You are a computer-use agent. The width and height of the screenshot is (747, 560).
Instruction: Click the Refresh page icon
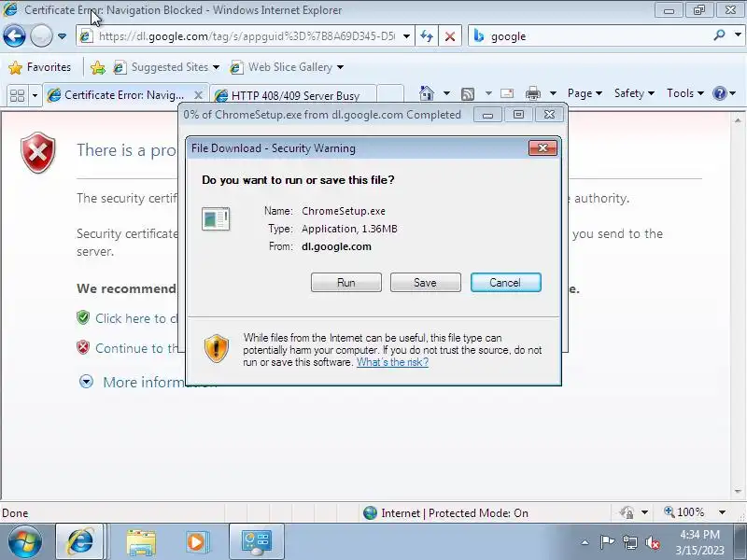pos(427,36)
